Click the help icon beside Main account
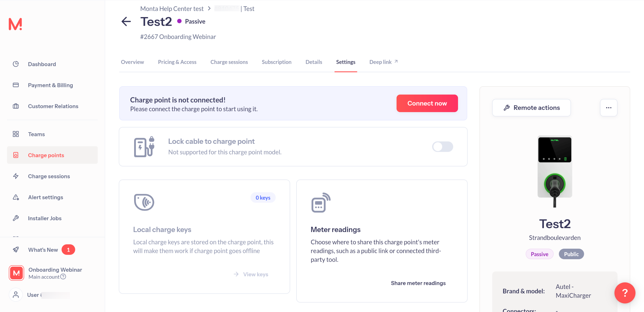644x312 pixels. tap(63, 277)
